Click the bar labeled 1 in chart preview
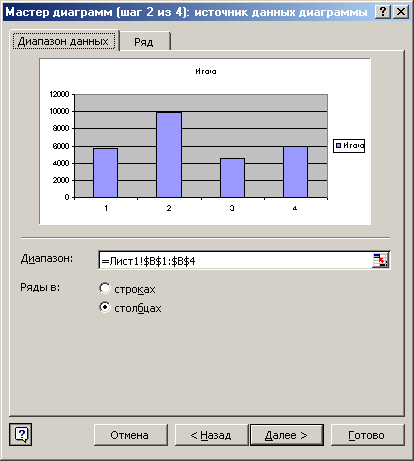The width and height of the screenshot is (414, 461). (106, 173)
